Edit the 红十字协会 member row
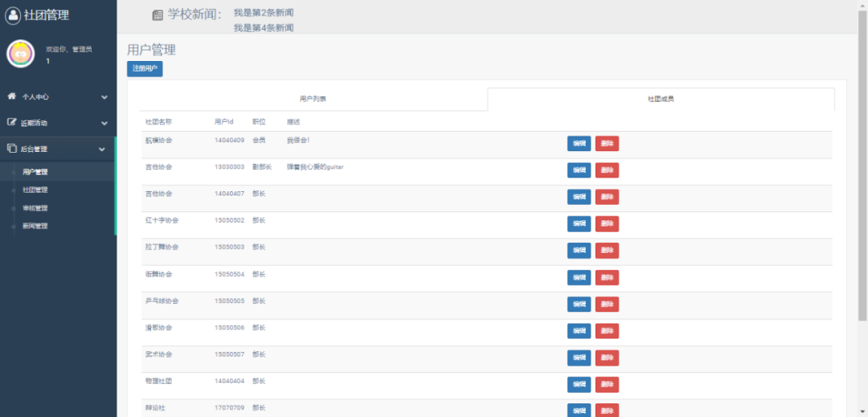This screenshot has height=417, width=868. tap(579, 224)
